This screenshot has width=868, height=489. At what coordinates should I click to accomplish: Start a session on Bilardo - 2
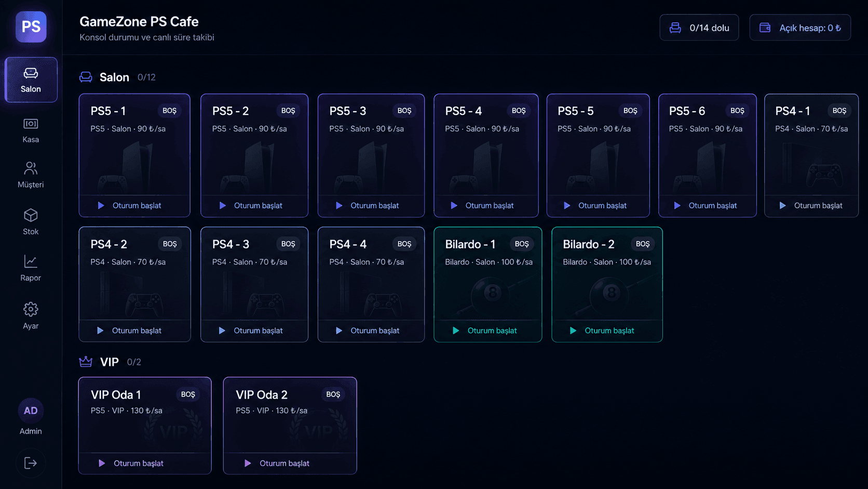(x=607, y=331)
